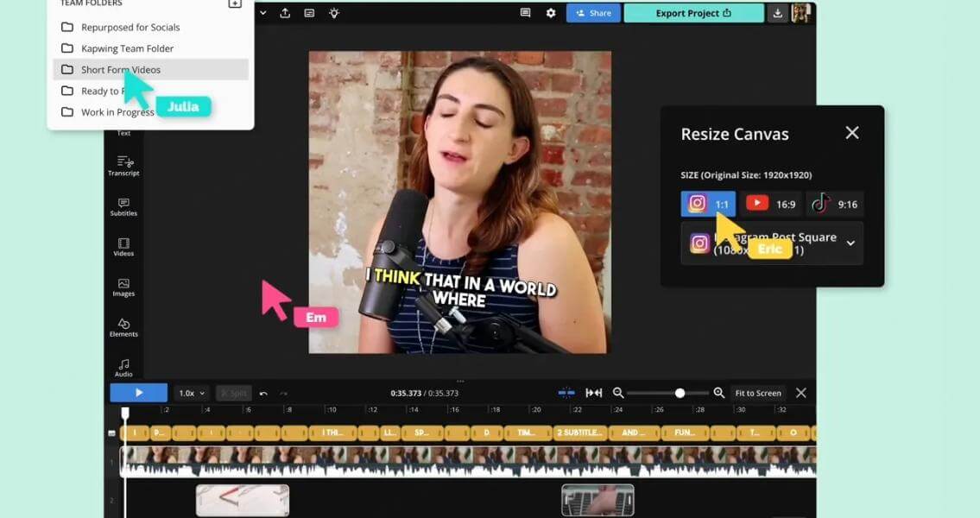Click the settings gear icon
This screenshot has height=518, width=980.
pyautogui.click(x=551, y=13)
